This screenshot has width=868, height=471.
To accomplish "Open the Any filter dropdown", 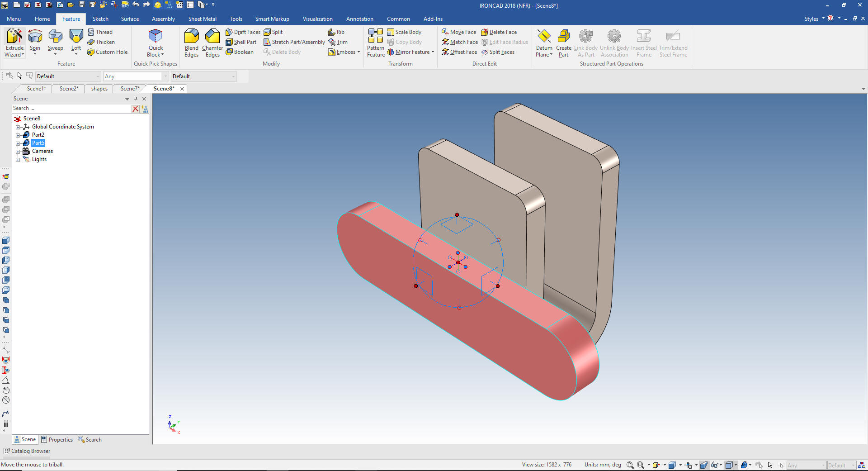I will click(x=166, y=76).
